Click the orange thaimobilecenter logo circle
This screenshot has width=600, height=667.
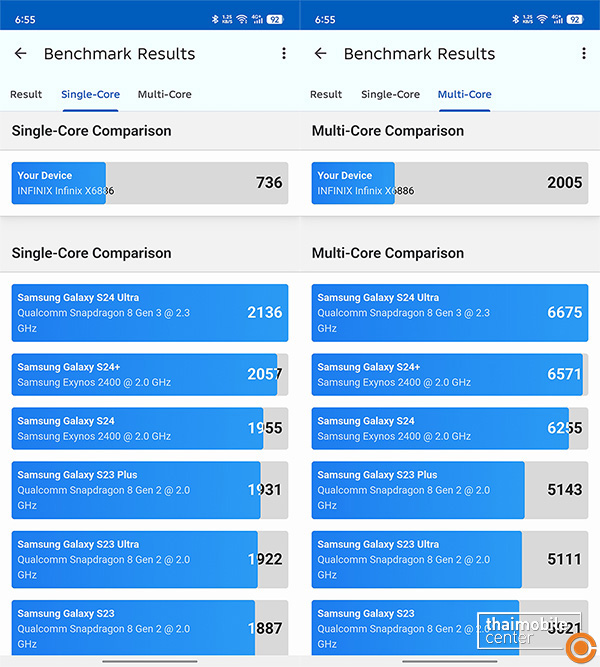[581, 648]
